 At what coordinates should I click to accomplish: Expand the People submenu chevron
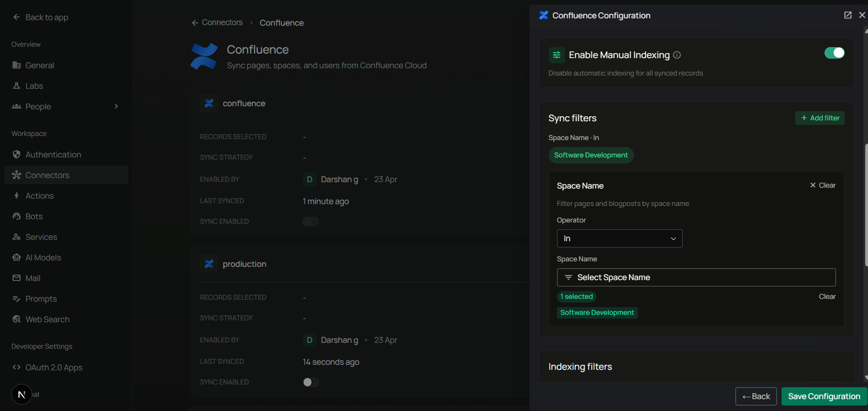click(x=116, y=106)
